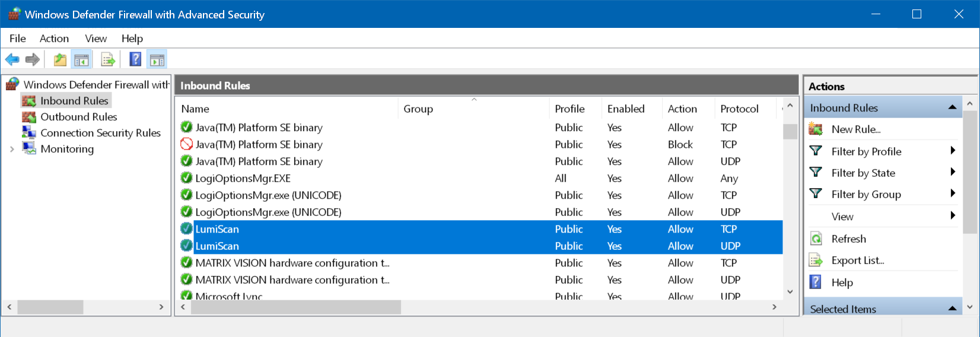Click the Monitoring icon in the tree
The image size is (980, 337).
click(x=29, y=149)
